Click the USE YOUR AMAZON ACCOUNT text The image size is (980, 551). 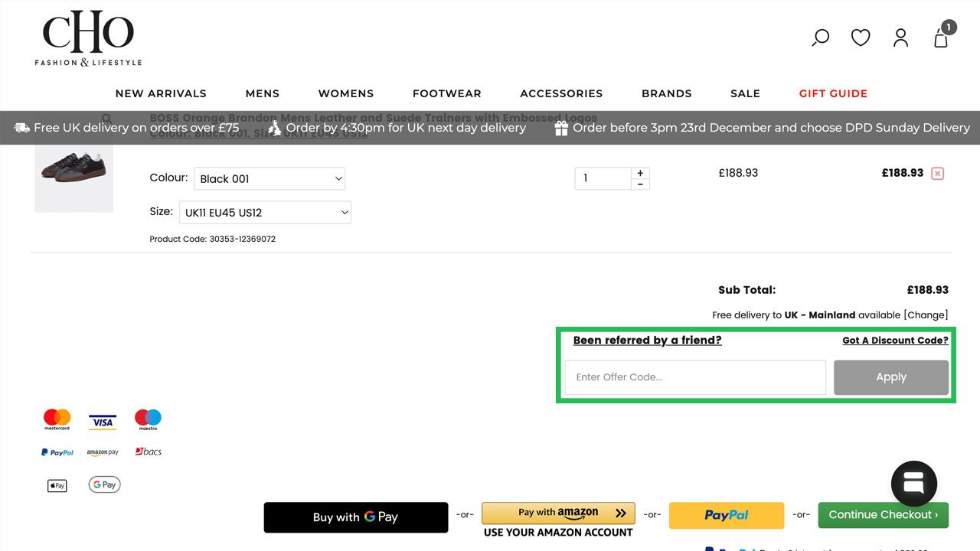coord(558,533)
